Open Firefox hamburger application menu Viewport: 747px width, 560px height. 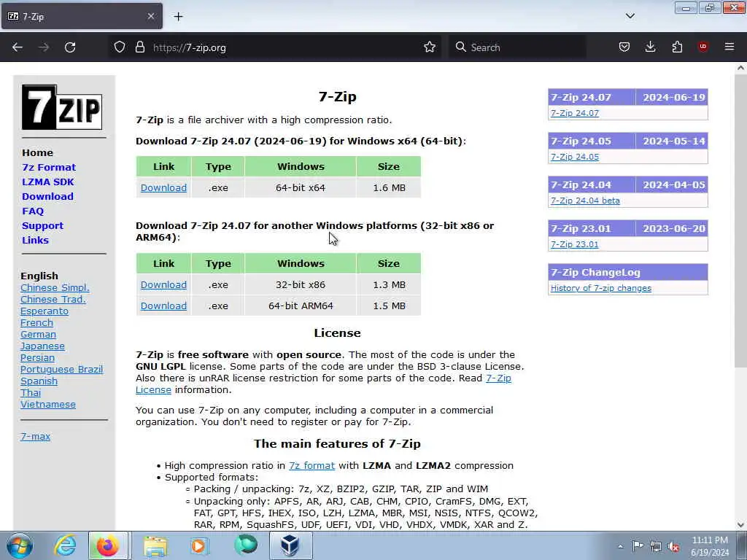tap(729, 47)
